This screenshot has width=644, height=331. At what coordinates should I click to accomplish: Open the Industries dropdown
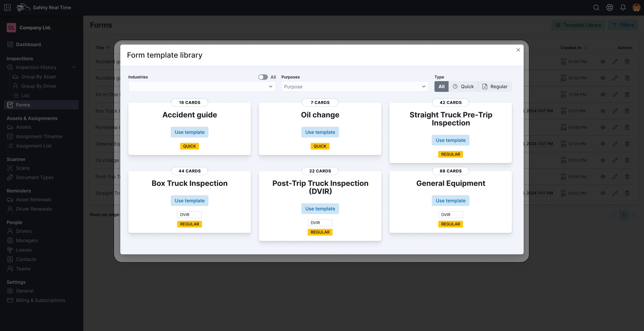(x=202, y=86)
